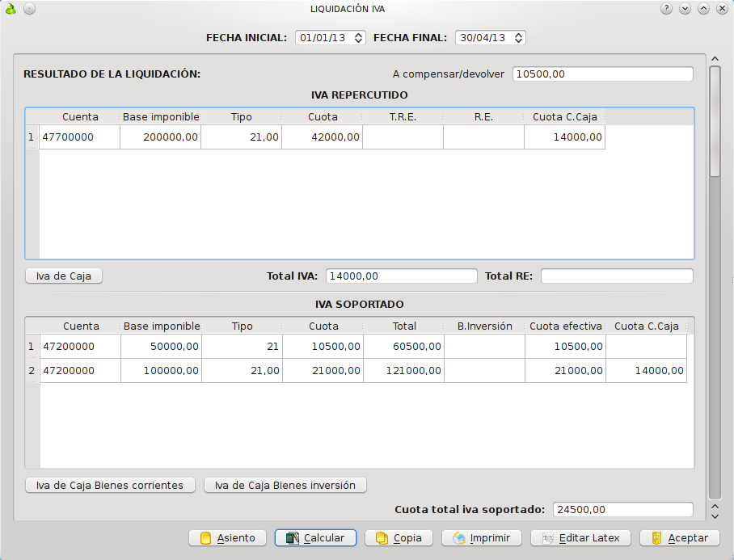Select the 42000,00 cuota cell
734x560 pixels.
(x=322, y=137)
